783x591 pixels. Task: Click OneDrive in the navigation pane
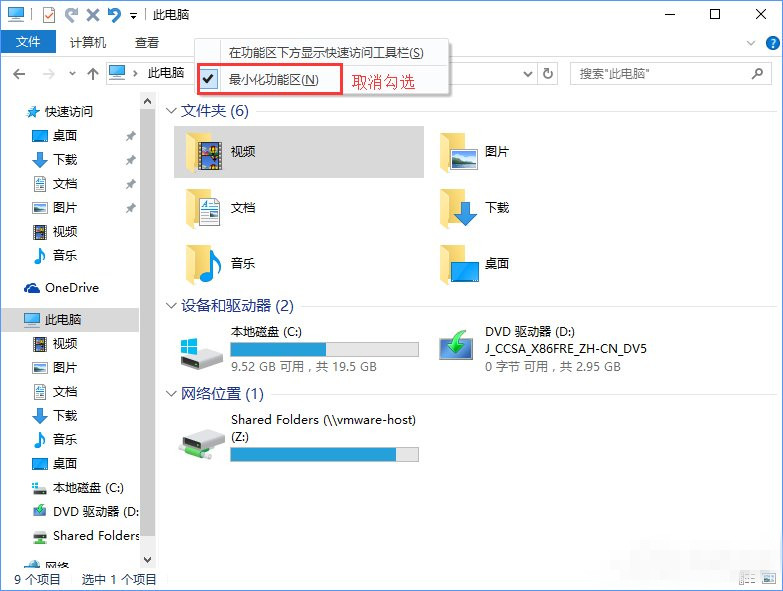[71, 288]
